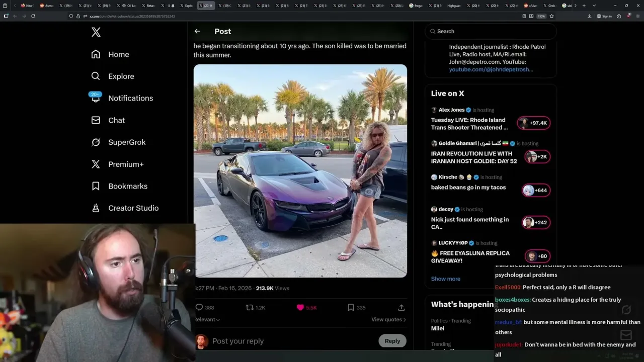Click the reply icon showing 388

(199, 307)
